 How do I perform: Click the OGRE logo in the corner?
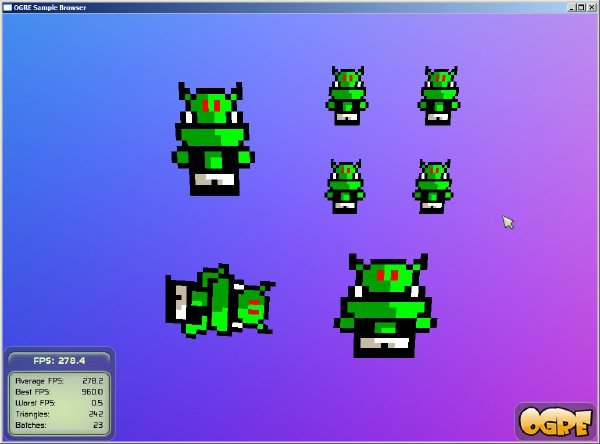555,421
